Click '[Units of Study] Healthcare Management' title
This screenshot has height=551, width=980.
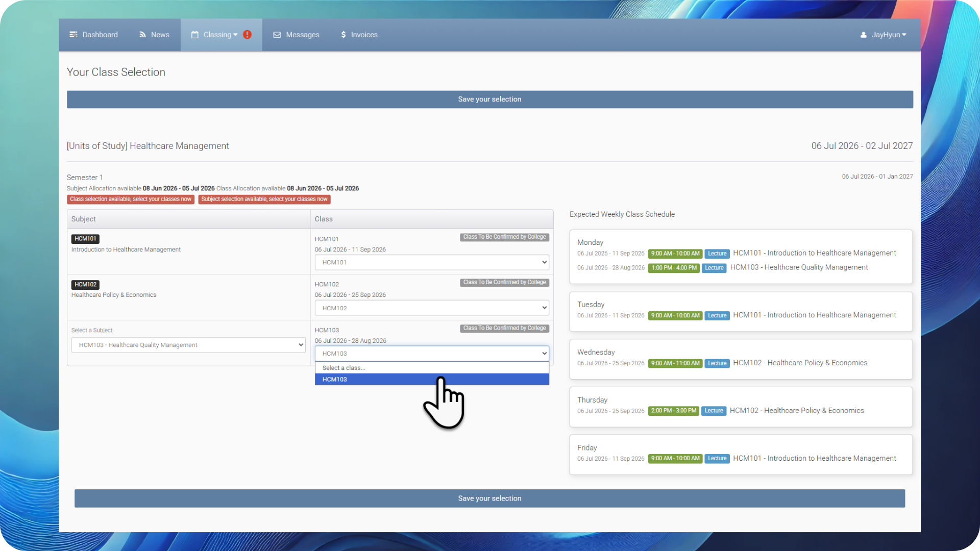click(x=148, y=146)
